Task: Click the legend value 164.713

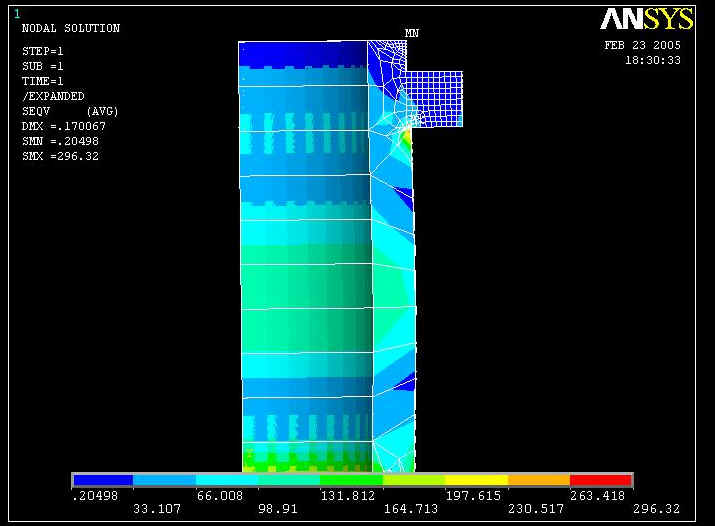Action: point(410,509)
